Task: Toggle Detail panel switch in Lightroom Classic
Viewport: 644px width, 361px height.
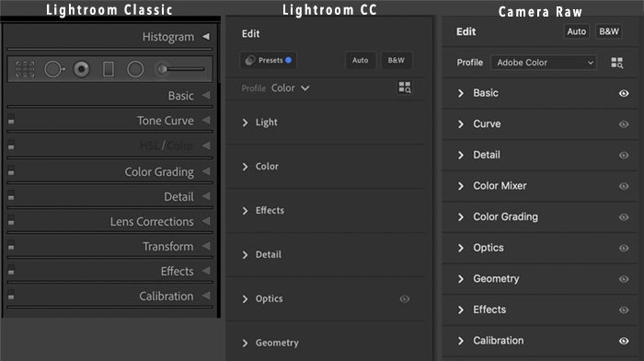Action: point(11,196)
